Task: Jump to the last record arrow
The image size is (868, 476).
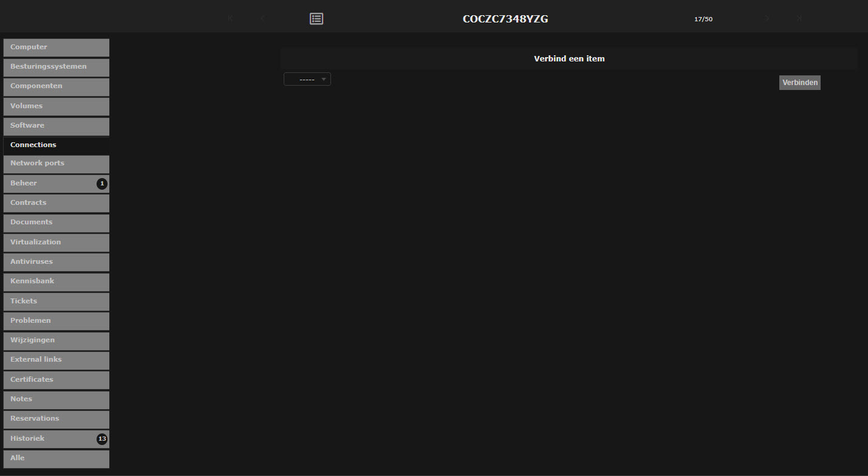Action: click(x=799, y=18)
